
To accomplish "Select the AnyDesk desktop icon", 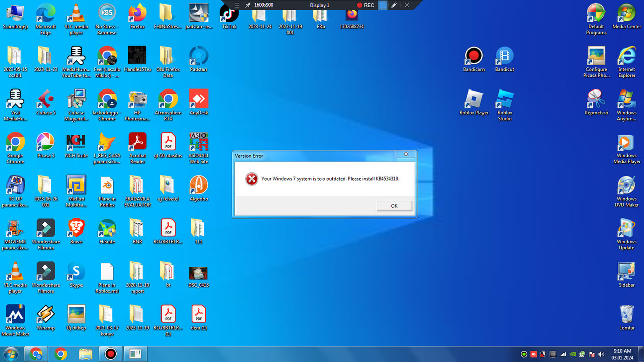I will pos(199,103).
